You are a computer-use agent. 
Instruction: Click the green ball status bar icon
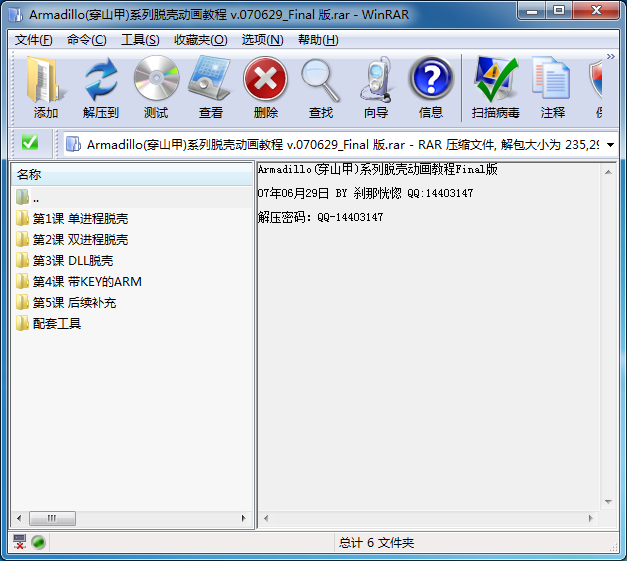(38, 542)
